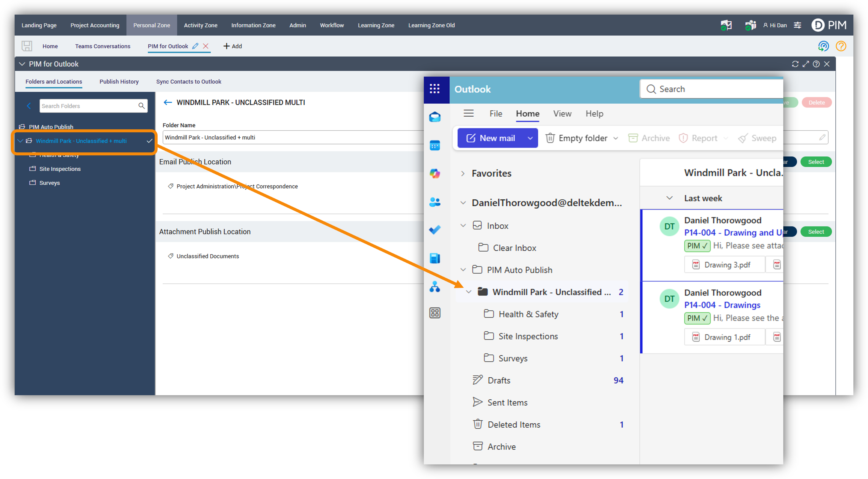Expand Favorites in Outlook folder list
868x479 pixels.
pyautogui.click(x=463, y=173)
